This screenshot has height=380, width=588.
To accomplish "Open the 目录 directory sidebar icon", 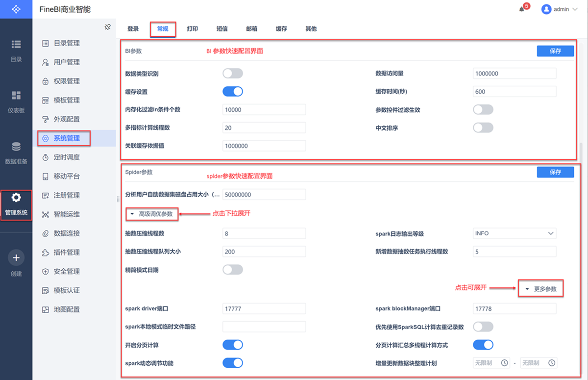I will tap(16, 44).
